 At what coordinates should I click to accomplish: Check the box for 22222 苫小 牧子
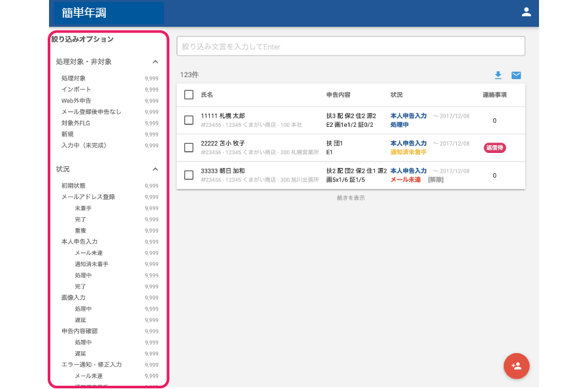tap(189, 148)
